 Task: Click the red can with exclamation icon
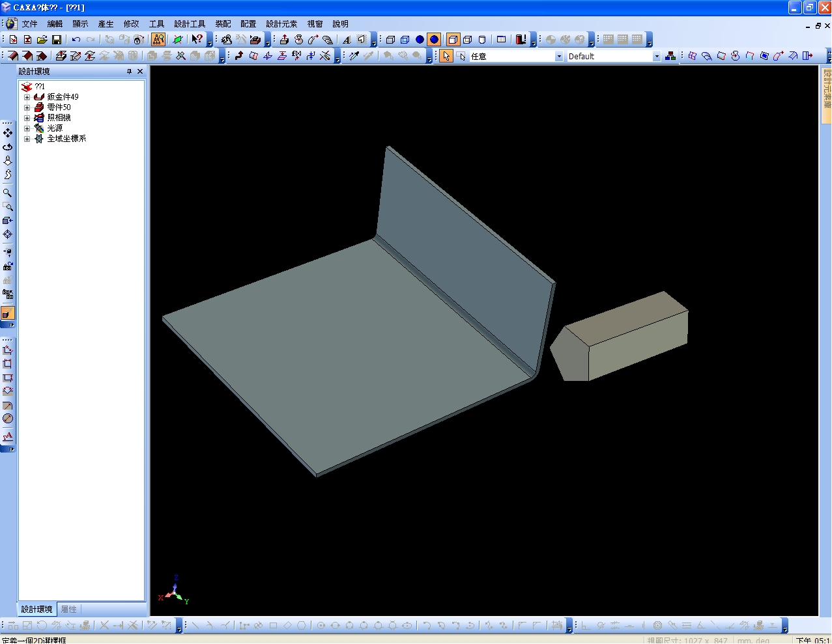[x=521, y=40]
